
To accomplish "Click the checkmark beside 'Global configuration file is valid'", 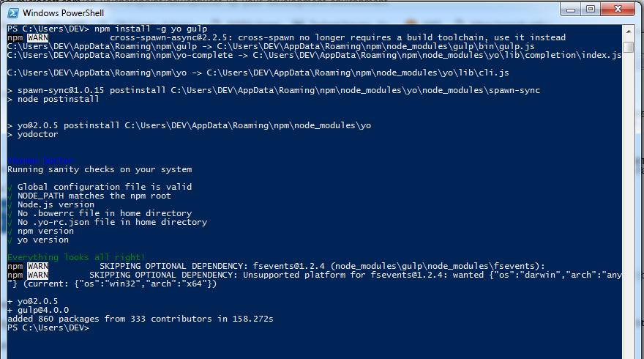I will click(x=10, y=187).
